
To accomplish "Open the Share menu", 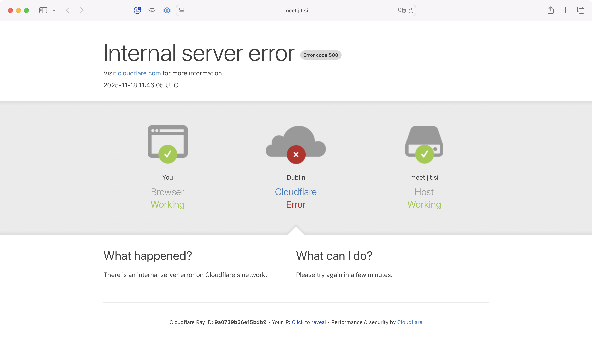I will (x=550, y=10).
